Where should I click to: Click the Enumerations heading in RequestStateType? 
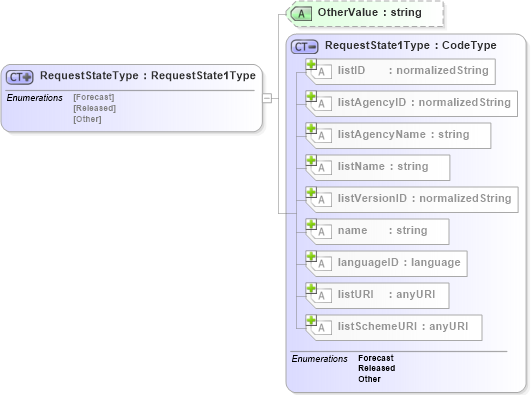point(35,98)
